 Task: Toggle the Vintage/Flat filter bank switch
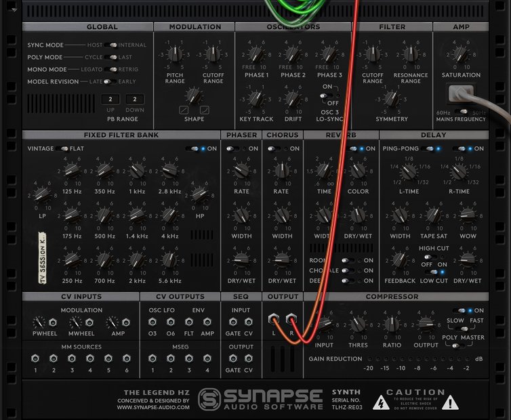64,148
